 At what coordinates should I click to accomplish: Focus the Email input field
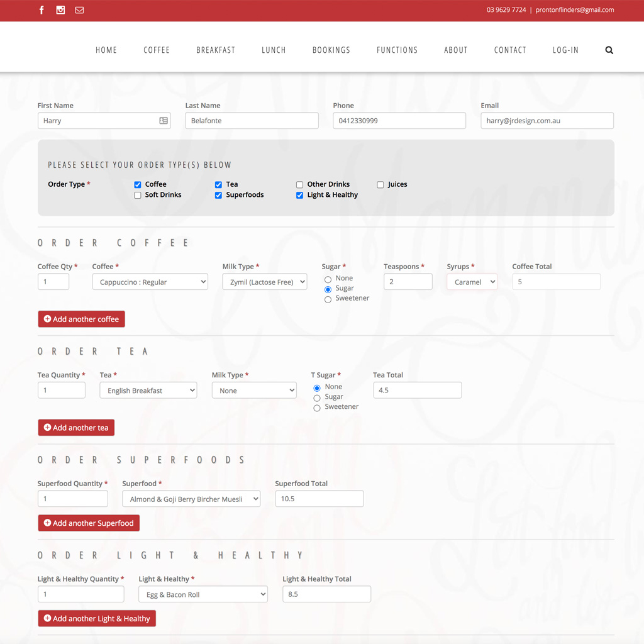tap(547, 121)
